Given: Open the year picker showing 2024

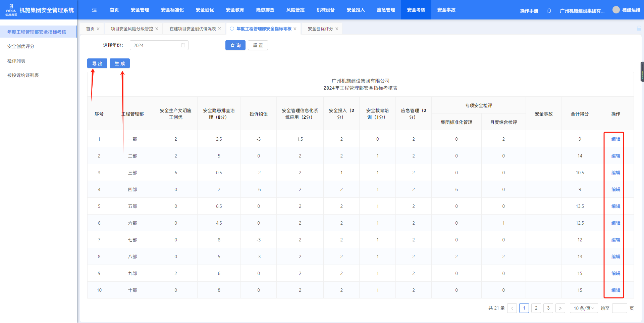Looking at the screenshot, I should (x=156, y=45).
